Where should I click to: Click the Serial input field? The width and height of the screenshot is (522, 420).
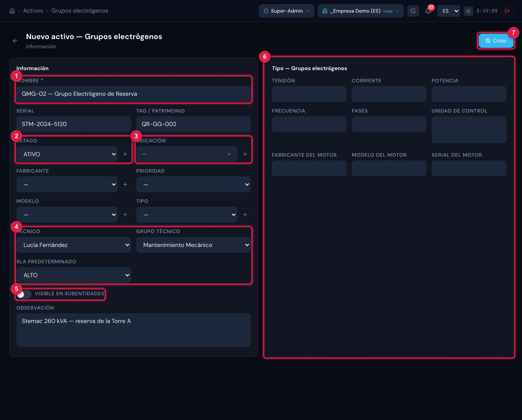click(74, 124)
